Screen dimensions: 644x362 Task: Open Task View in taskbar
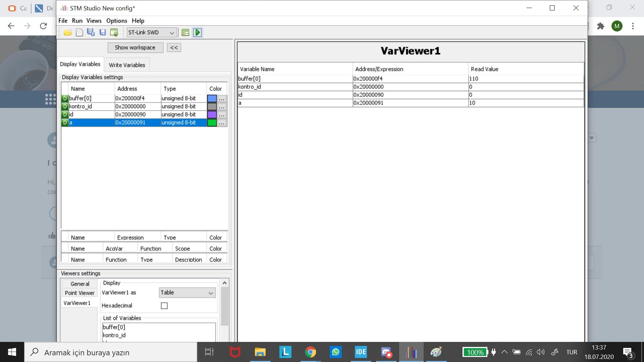click(x=209, y=352)
